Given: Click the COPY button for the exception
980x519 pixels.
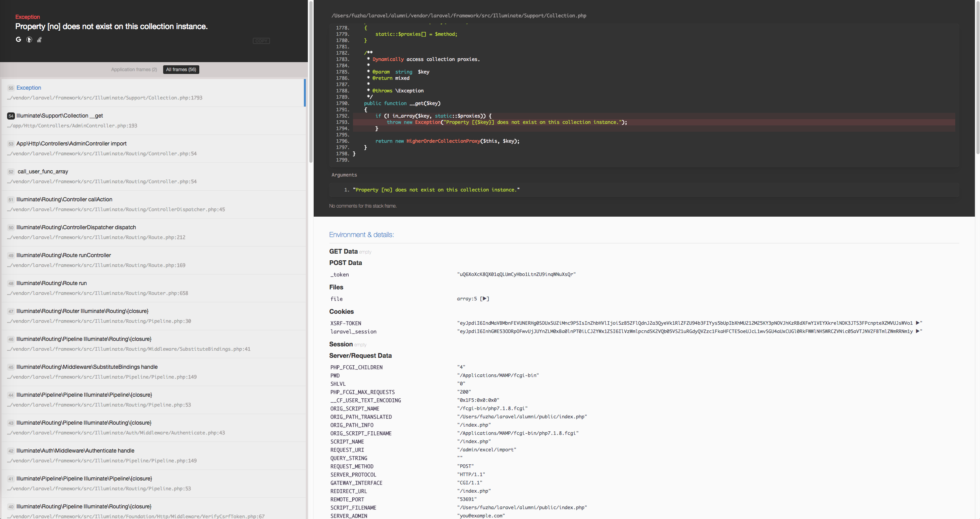Looking at the screenshot, I should click(x=261, y=40).
